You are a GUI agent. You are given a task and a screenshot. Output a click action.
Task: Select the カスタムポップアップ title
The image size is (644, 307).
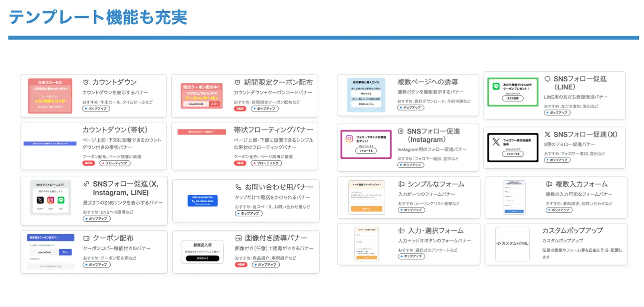coord(572,230)
